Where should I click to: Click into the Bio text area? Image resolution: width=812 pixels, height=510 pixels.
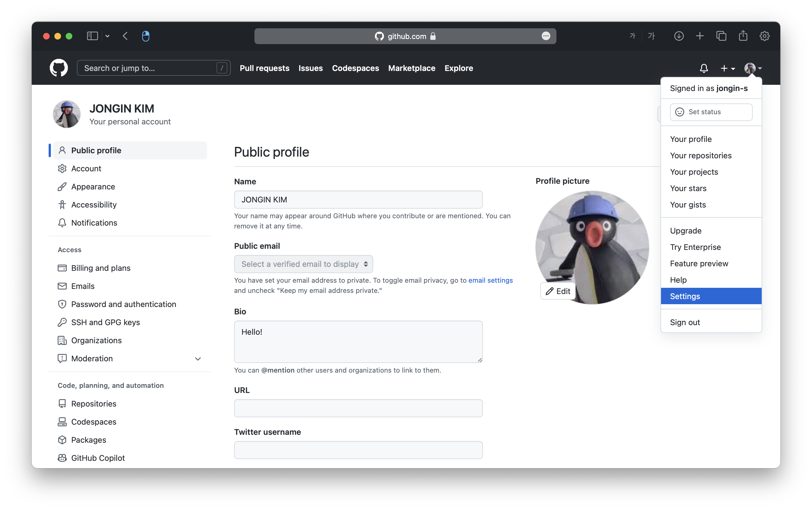(358, 341)
